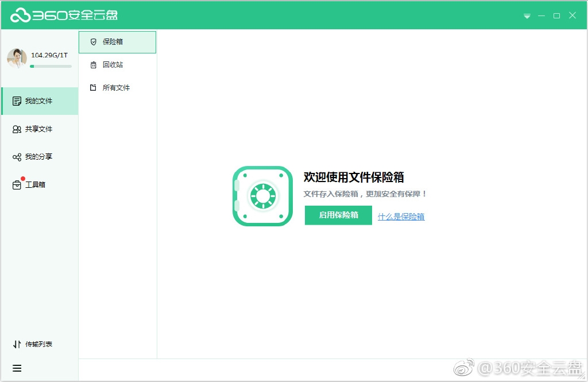Click the 360 cloud logo icon
This screenshot has width=588, height=382.
[20, 16]
